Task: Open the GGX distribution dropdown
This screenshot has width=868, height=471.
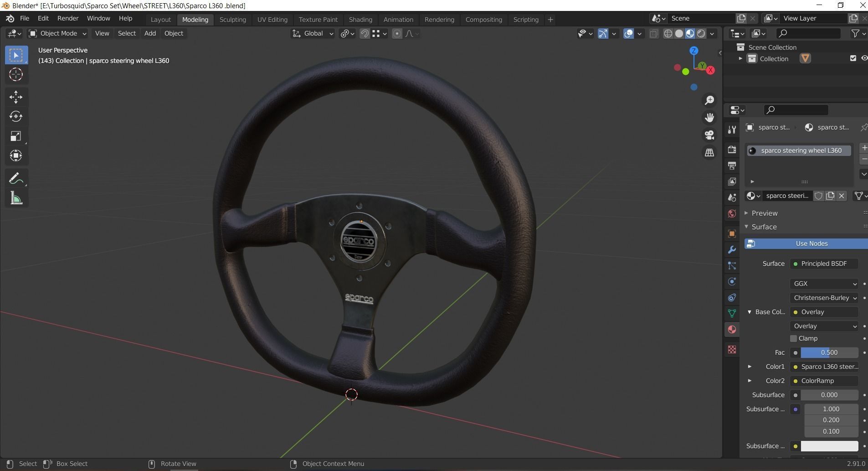Action: coord(824,284)
